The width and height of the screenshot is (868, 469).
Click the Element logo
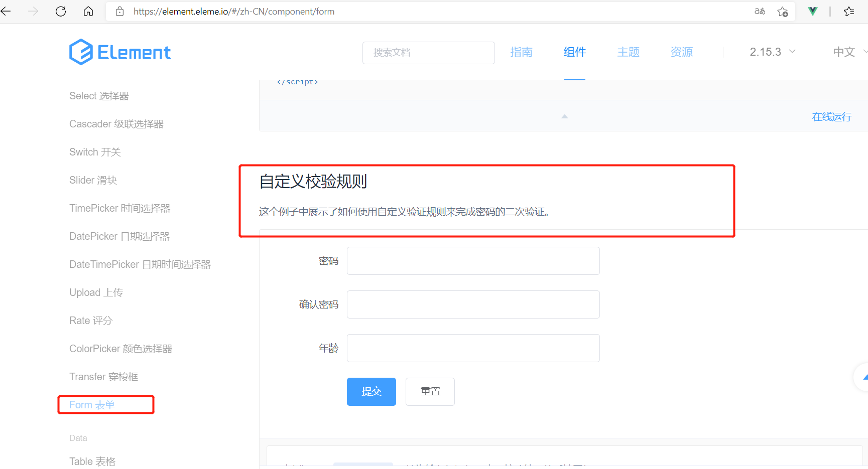[x=120, y=52]
